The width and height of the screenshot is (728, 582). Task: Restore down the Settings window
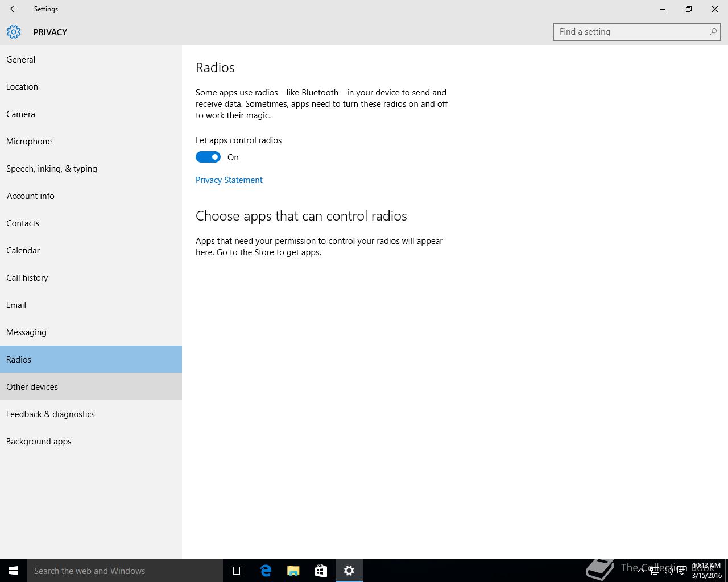pyautogui.click(x=689, y=9)
